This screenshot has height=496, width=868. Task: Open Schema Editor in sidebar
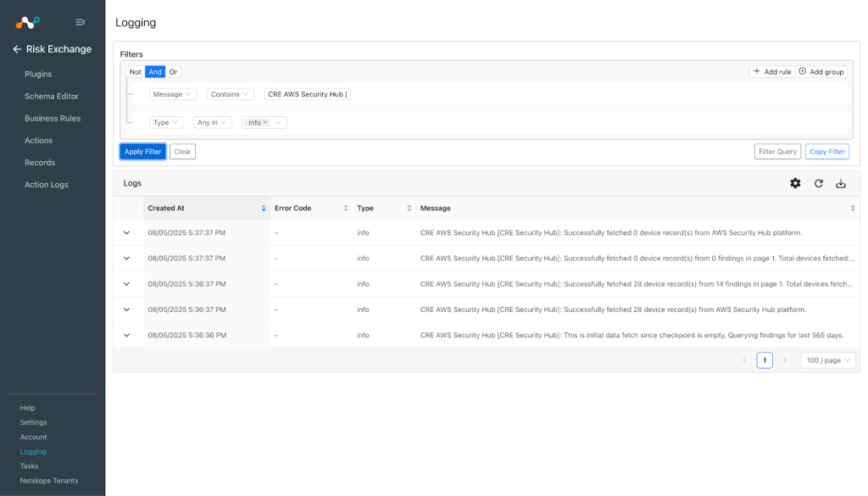click(x=52, y=97)
